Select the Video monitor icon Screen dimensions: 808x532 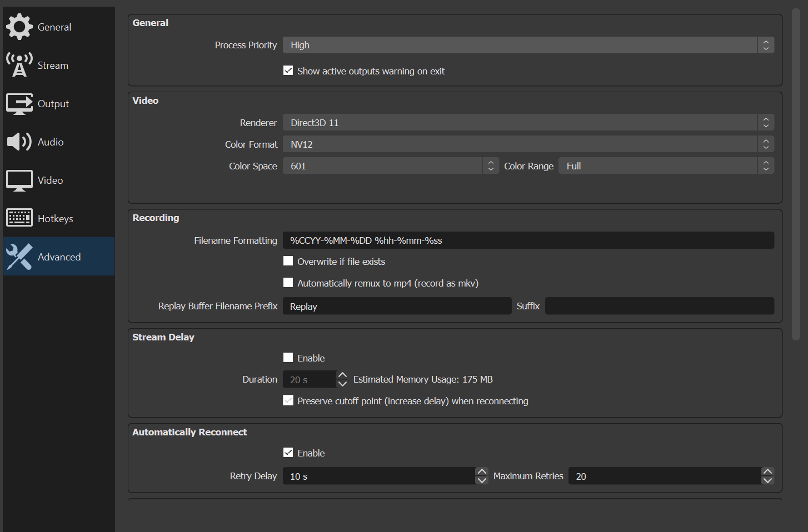coord(19,180)
